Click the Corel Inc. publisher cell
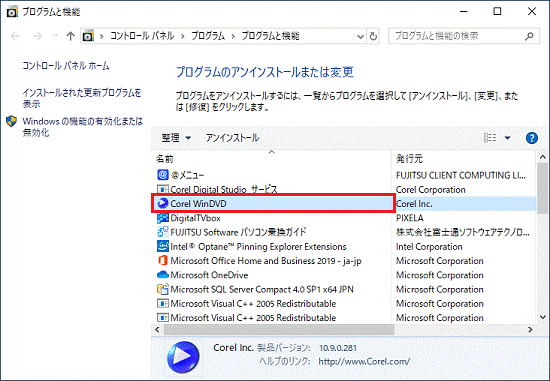The image size is (550, 381). point(414,204)
